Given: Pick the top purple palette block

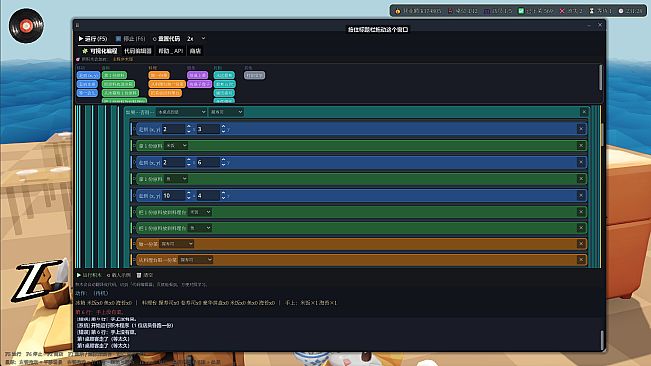Looking at the screenshot, I should (197, 76).
